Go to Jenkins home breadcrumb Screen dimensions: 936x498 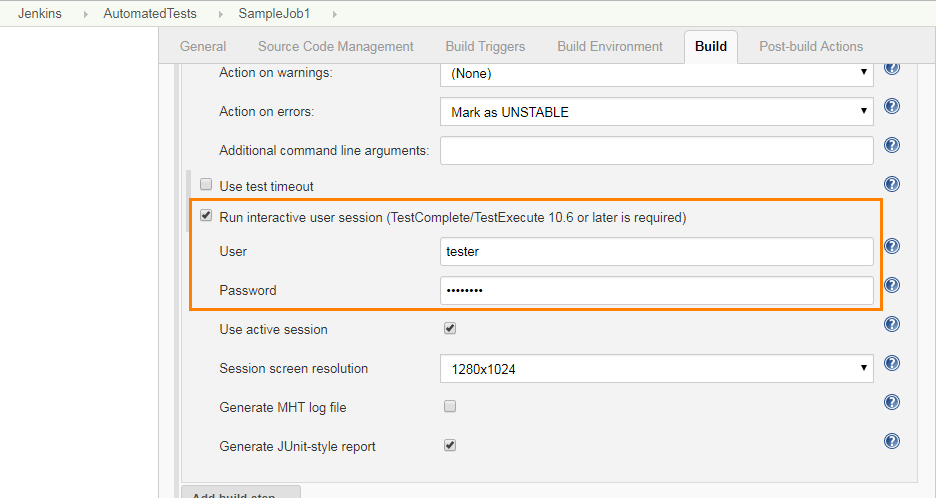40,14
